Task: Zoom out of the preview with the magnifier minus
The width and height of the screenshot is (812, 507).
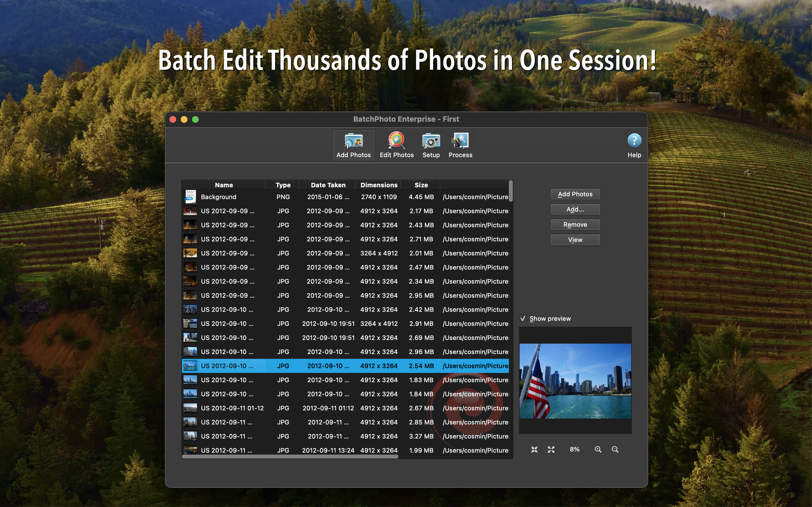Action: tap(615, 449)
